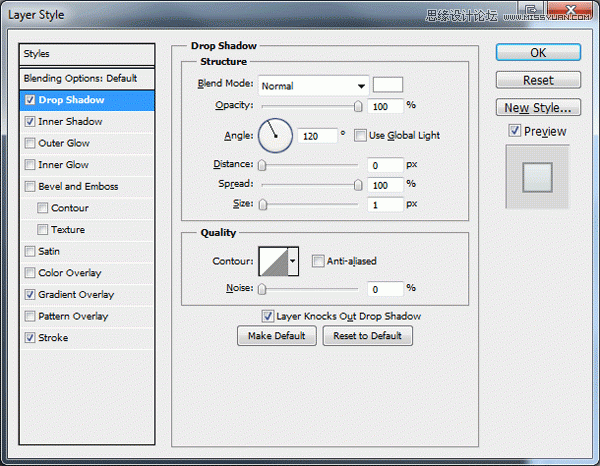Uncheck the Gradient Overlay checkbox
Image resolution: width=600 pixels, height=466 pixels.
30,295
